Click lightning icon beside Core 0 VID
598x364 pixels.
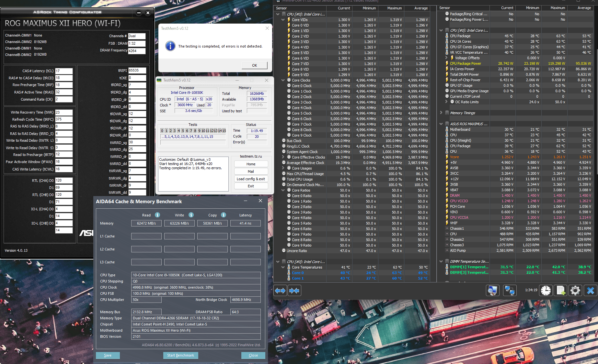pyautogui.click(x=289, y=25)
